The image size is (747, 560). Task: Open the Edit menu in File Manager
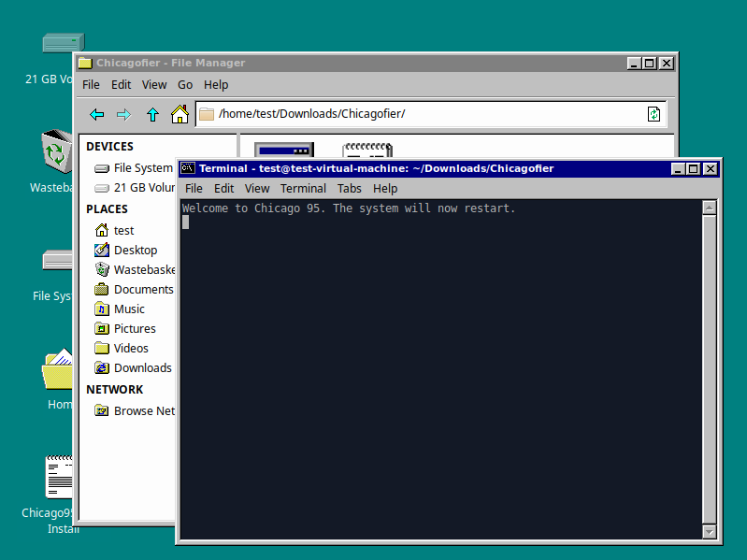tap(121, 85)
